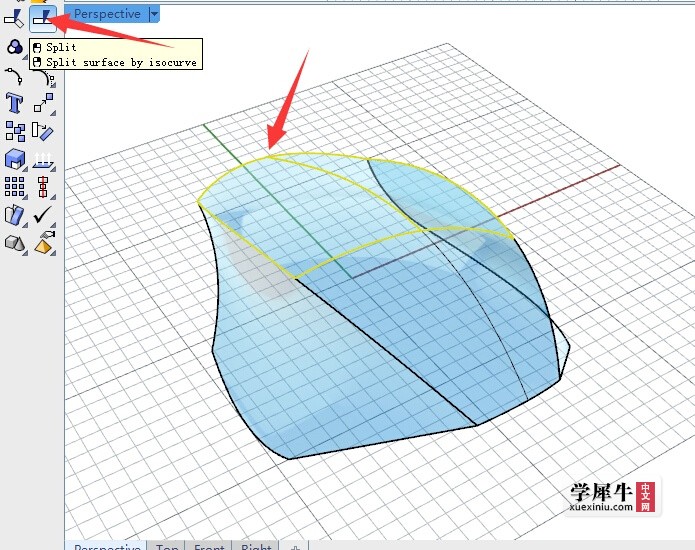
Task: Add a new viewport tab with plus
Action: 295,546
